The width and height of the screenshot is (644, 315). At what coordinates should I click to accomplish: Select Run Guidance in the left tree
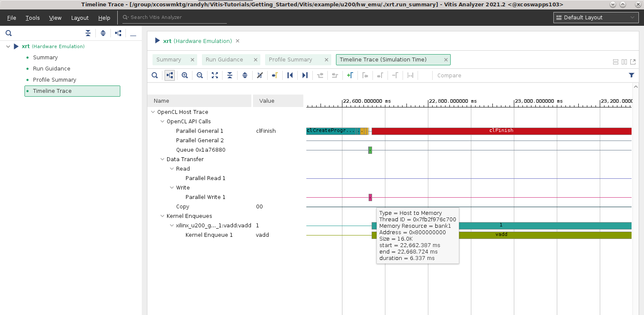coord(52,68)
